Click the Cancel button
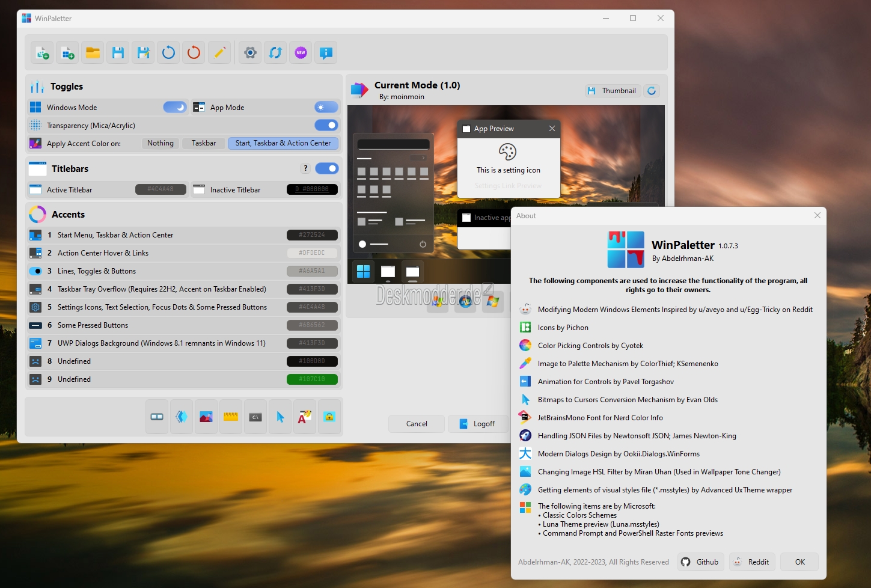The width and height of the screenshot is (871, 588). pyautogui.click(x=417, y=424)
